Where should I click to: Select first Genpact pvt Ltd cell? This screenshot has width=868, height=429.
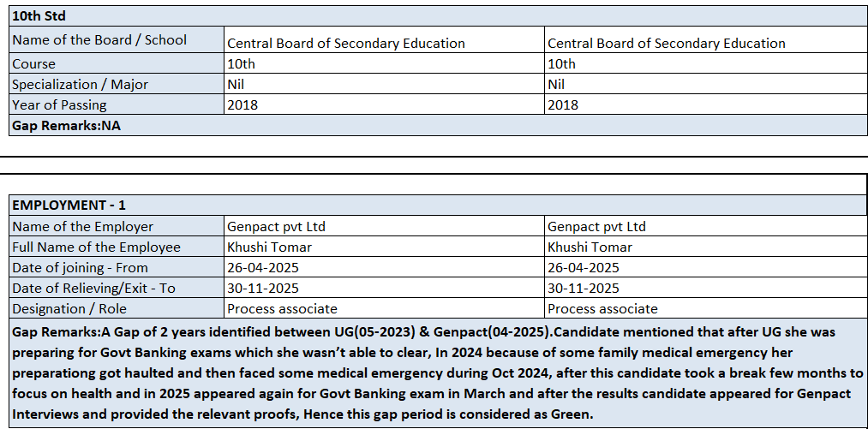(276, 226)
